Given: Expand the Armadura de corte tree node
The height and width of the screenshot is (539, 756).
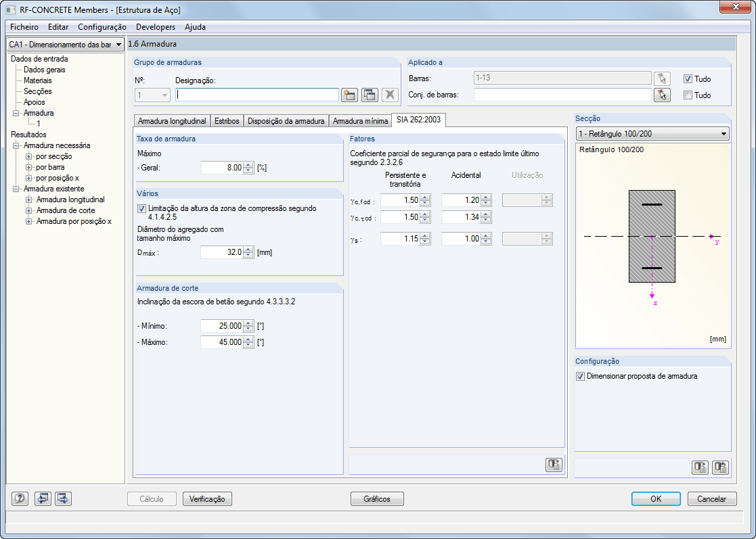Looking at the screenshot, I should 29,210.
